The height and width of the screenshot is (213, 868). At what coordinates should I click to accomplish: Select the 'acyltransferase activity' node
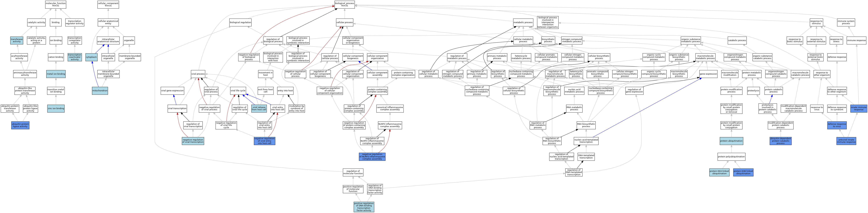(x=19, y=57)
